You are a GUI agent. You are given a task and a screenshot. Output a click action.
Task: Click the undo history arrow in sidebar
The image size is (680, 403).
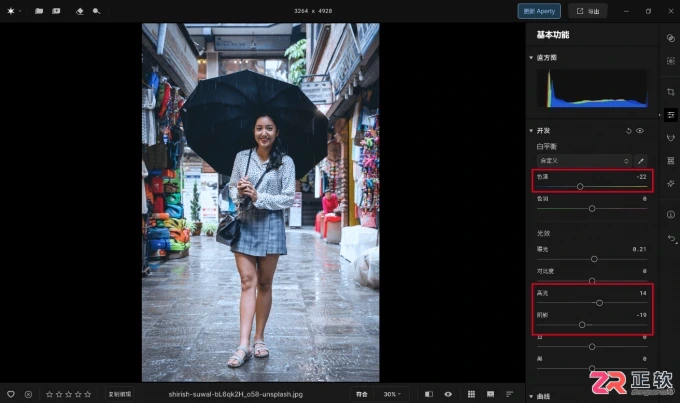tap(671, 238)
